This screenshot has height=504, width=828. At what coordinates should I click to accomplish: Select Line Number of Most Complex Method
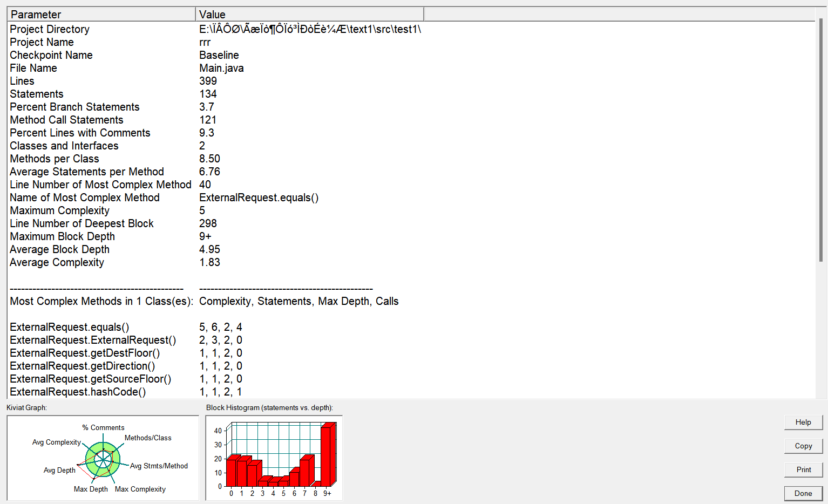click(x=411, y=185)
